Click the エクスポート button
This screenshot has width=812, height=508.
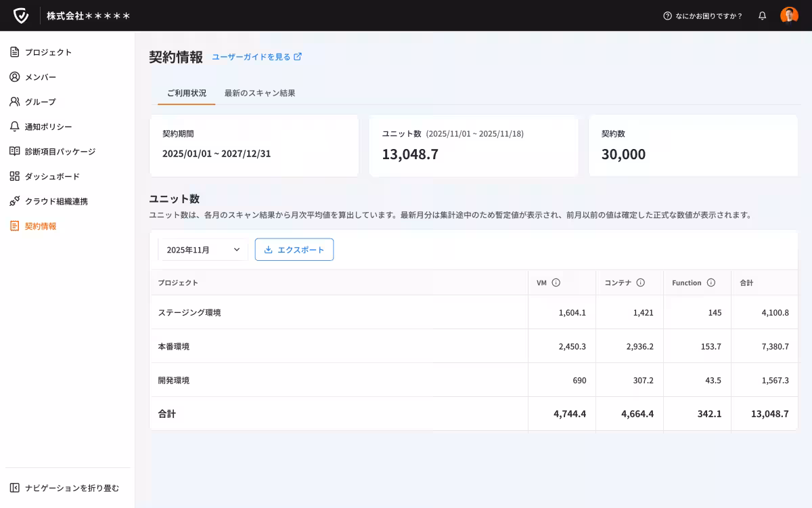pyautogui.click(x=294, y=249)
